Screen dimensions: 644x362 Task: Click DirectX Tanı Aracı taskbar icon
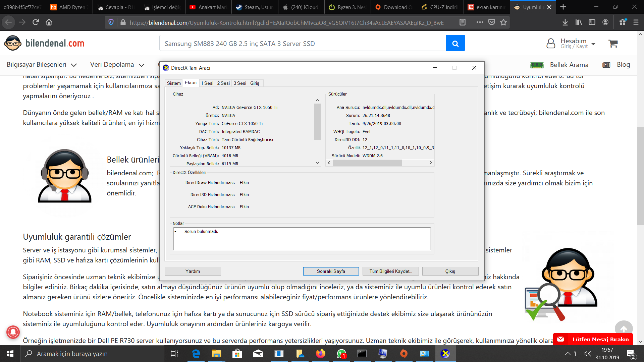click(445, 354)
